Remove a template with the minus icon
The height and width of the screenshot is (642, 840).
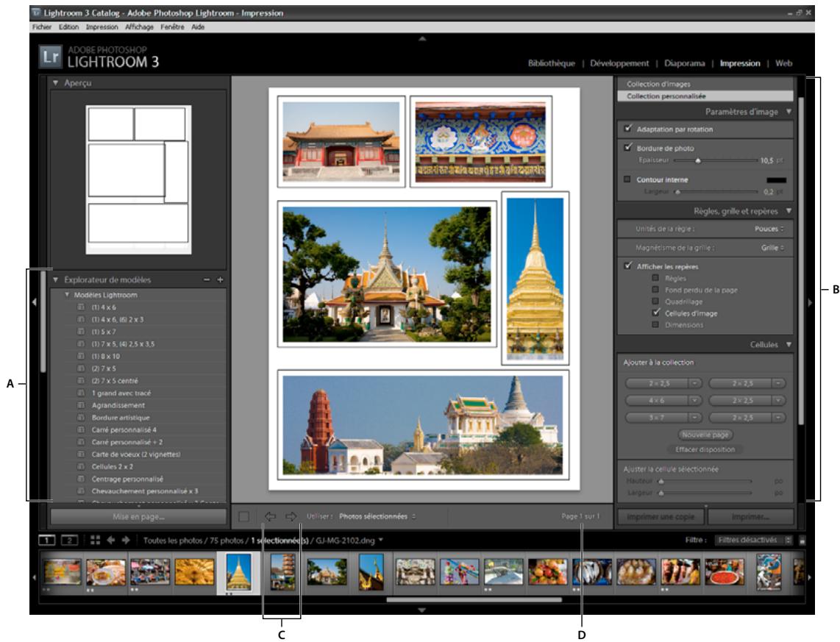pyautogui.click(x=207, y=279)
